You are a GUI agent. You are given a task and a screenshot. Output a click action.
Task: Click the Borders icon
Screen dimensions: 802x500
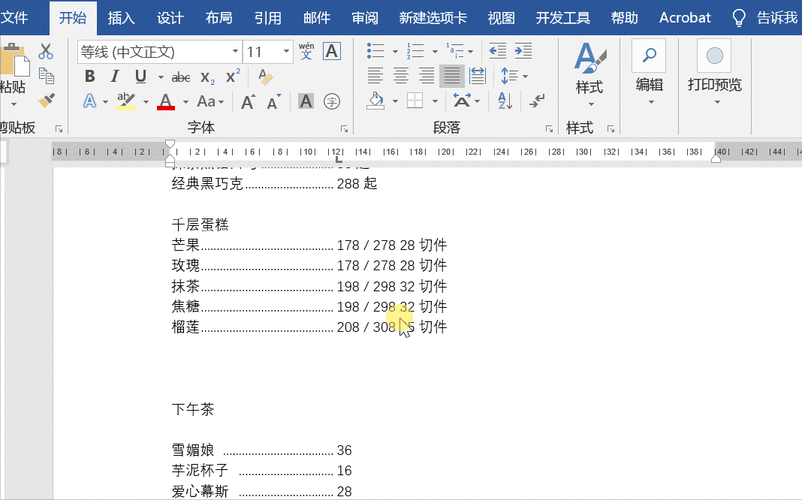click(415, 101)
